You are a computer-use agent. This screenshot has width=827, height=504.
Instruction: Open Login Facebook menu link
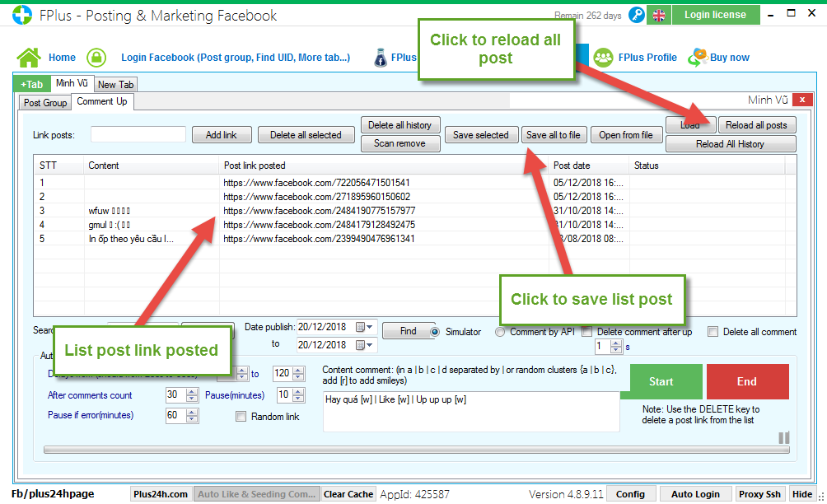pos(236,58)
